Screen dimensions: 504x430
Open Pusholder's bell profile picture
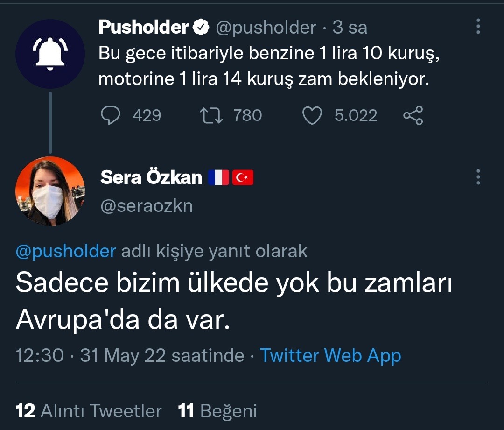[x=50, y=54]
